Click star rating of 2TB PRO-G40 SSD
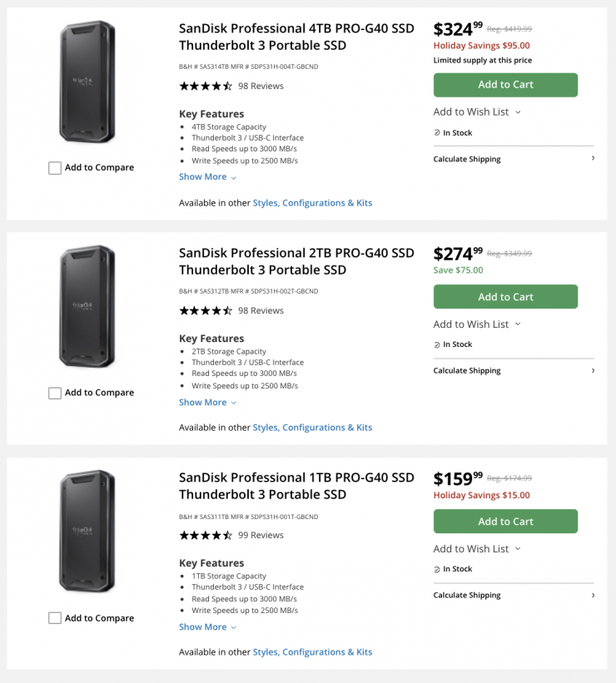The image size is (616, 683). (x=206, y=310)
